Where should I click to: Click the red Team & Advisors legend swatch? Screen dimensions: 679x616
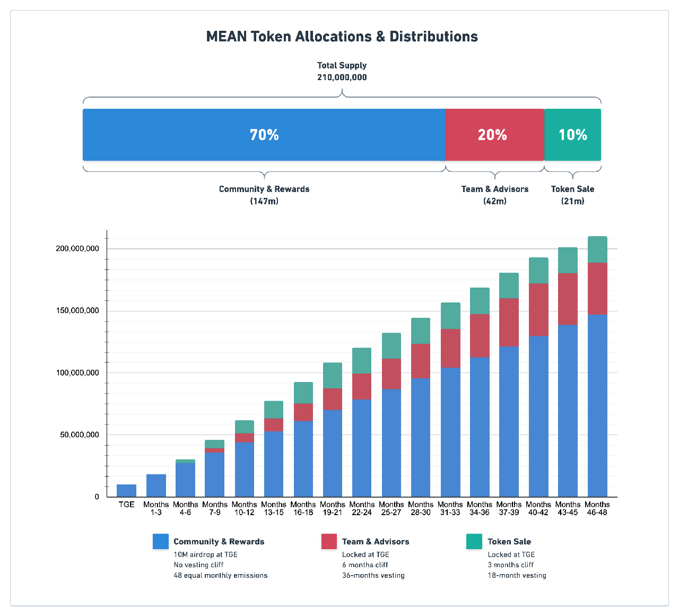point(329,541)
